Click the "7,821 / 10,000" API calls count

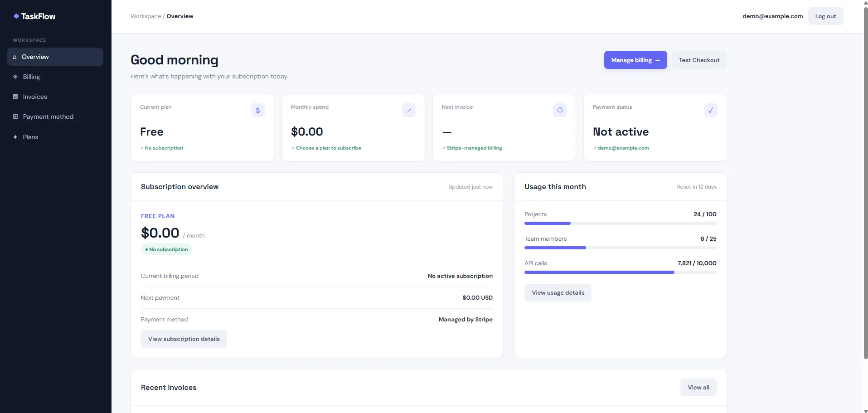(697, 263)
